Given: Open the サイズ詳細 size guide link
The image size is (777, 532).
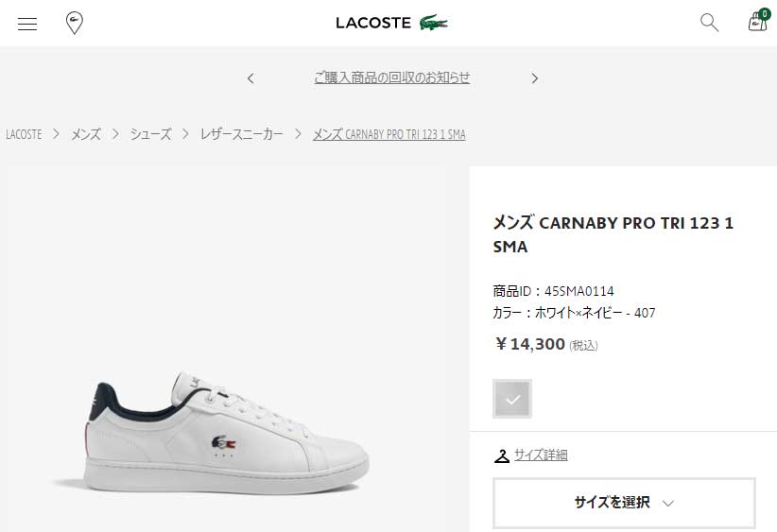Looking at the screenshot, I should point(541,455).
